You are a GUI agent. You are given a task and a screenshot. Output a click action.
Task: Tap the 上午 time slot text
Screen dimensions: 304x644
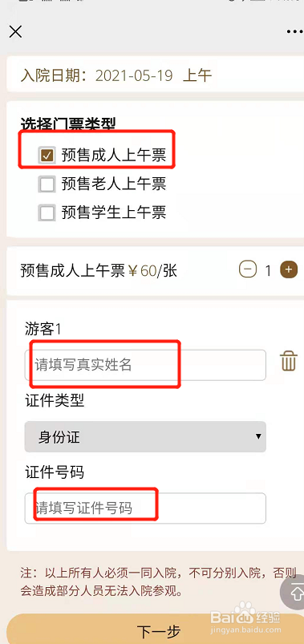point(197,75)
